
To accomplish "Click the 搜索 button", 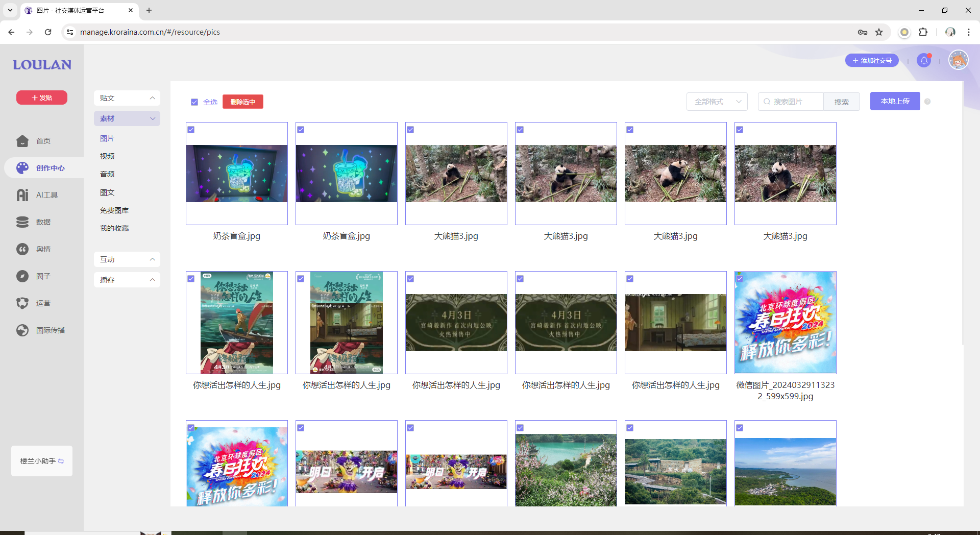I will coord(842,102).
